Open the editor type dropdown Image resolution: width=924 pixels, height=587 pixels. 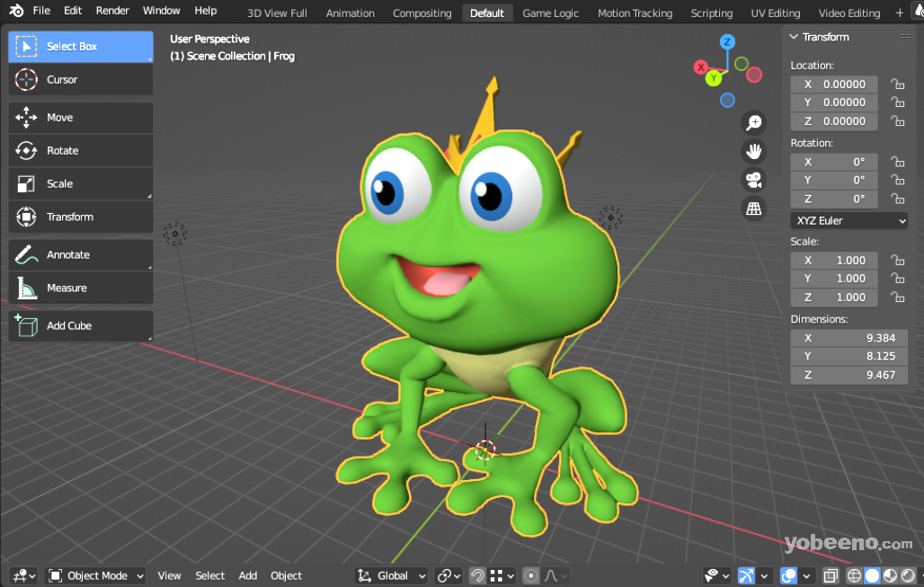pos(24,576)
